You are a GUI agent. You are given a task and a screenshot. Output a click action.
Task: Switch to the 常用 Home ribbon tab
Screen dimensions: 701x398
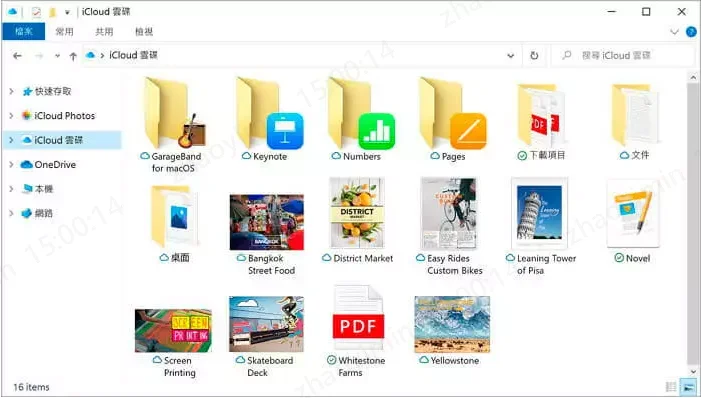[64, 31]
